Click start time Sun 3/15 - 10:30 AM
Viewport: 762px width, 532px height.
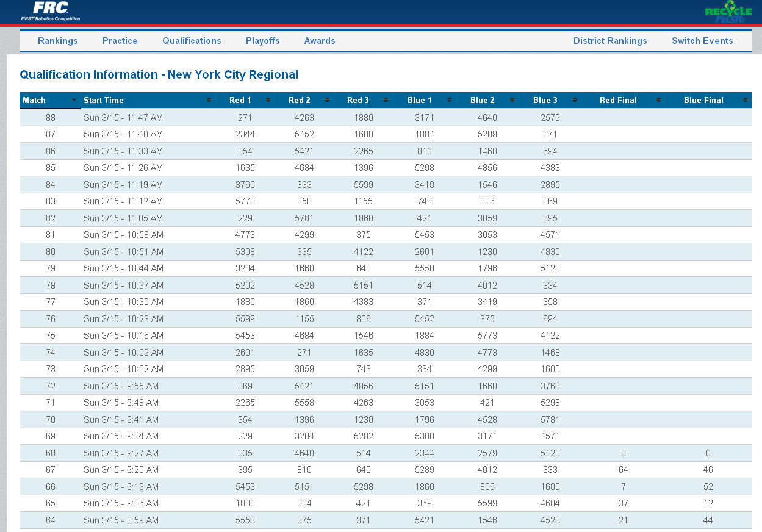pos(123,302)
